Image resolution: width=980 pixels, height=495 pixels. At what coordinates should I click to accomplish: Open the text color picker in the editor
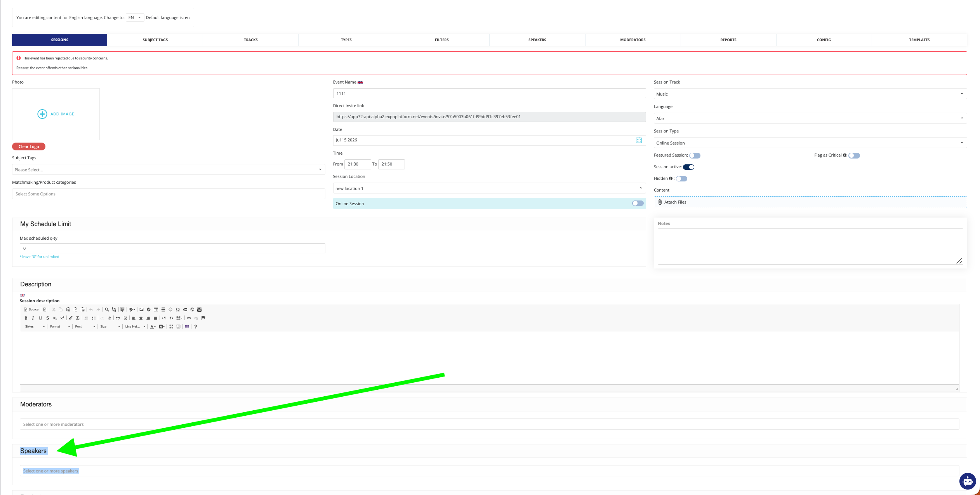pos(153,327)
